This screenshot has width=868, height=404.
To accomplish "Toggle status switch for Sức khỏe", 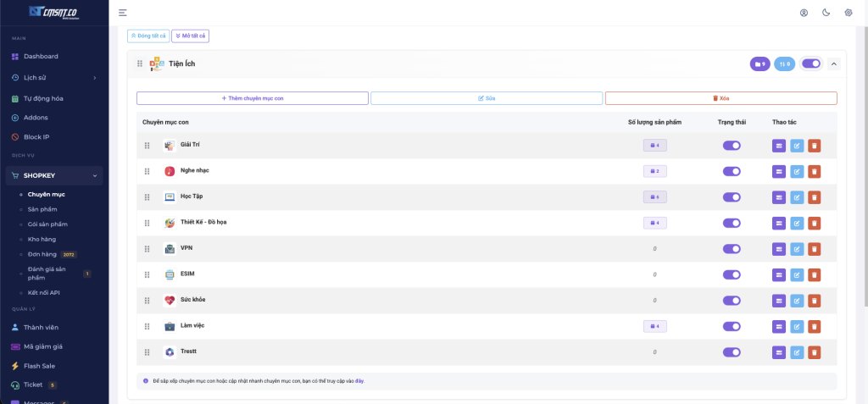I will point(732,301).
